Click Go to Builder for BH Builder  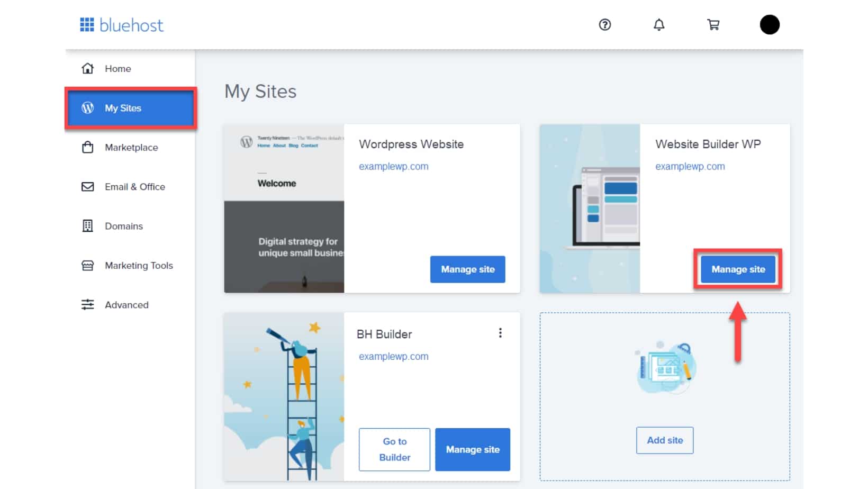(394, 449)
